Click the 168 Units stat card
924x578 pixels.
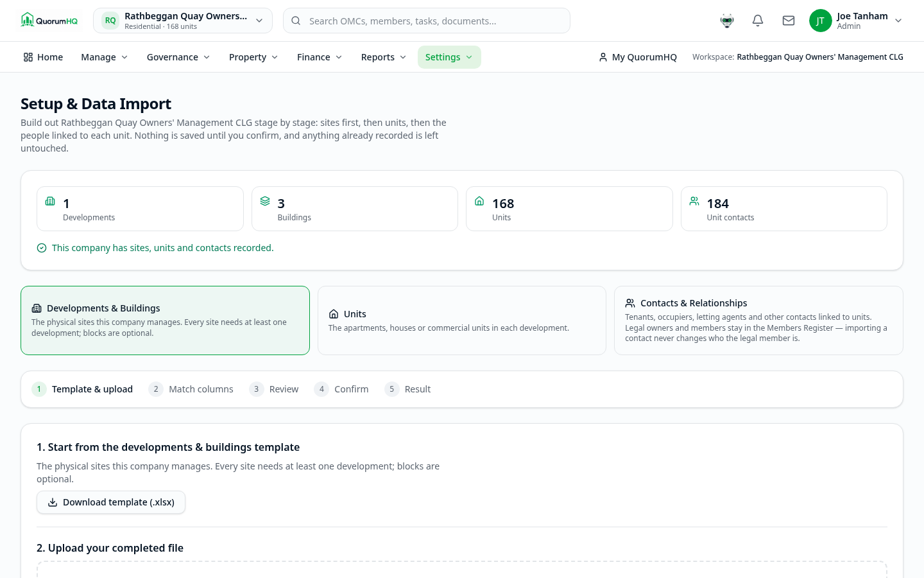pyautogui.click(x=569, y=209)
